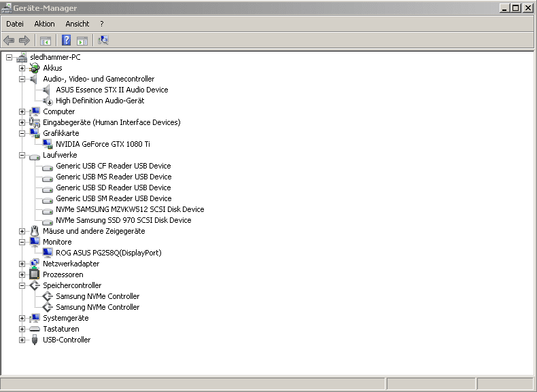The image size is (537, 392).
Task: Click Netzwerkadapter network icon
Action: pyautogui.click(x=35, y=264)
